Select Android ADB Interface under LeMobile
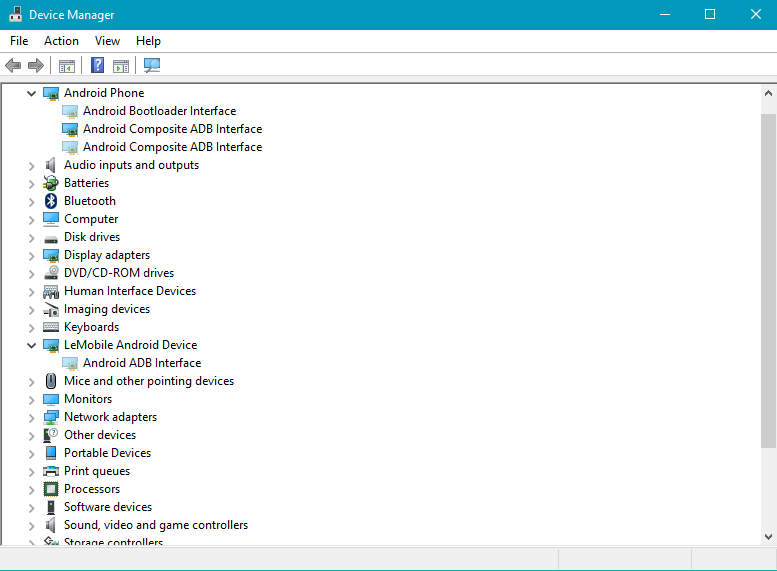Viewport: 777px width, 571px height. [142, 363]
